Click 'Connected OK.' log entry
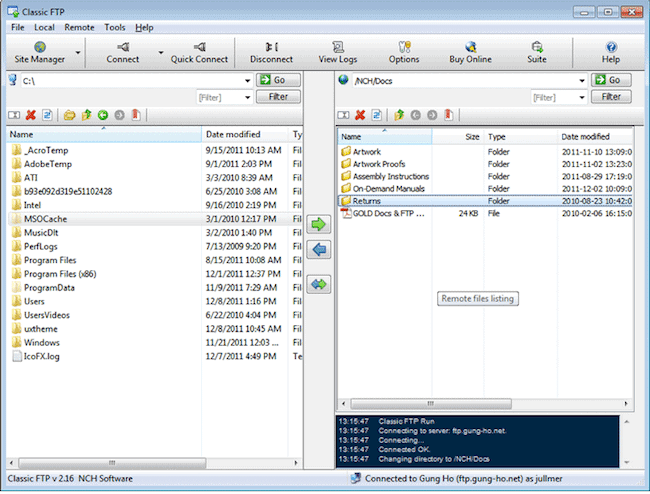 (x=404, y=450)
